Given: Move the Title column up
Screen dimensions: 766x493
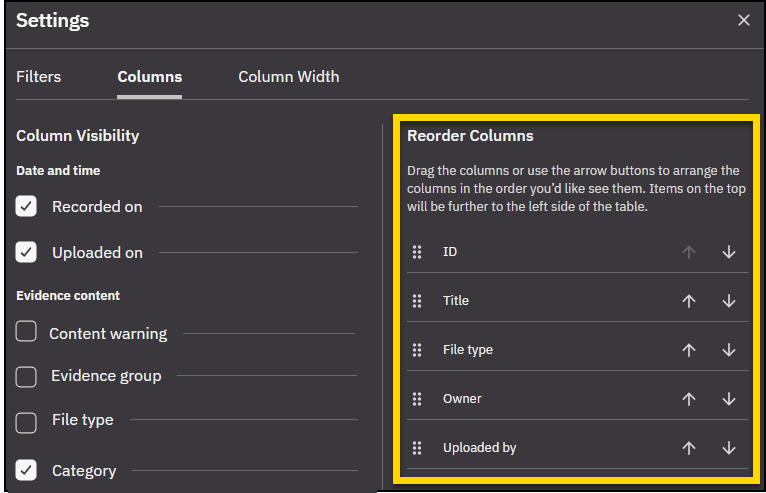Looking at the screenshot, I should point(688,301).
